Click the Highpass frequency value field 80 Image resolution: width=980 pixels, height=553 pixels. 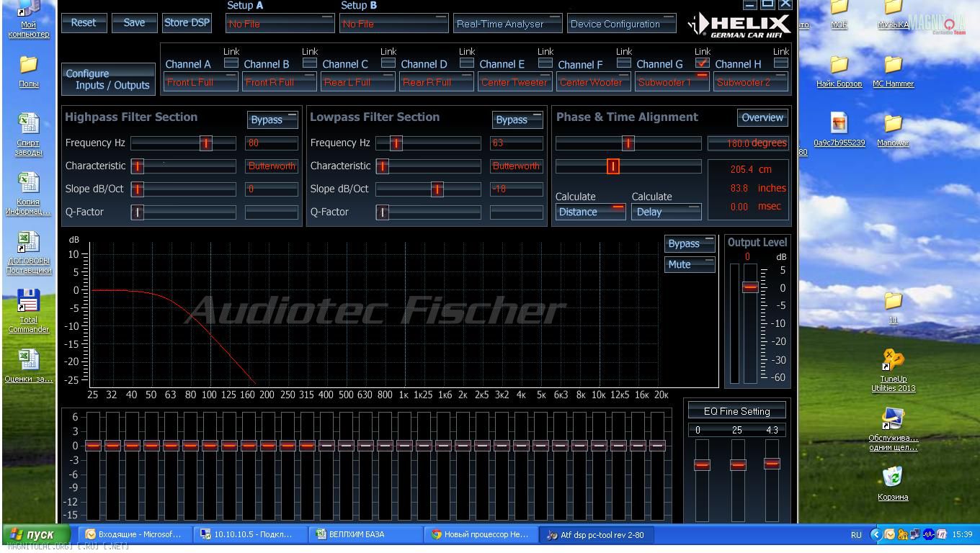tap(272, 143)
